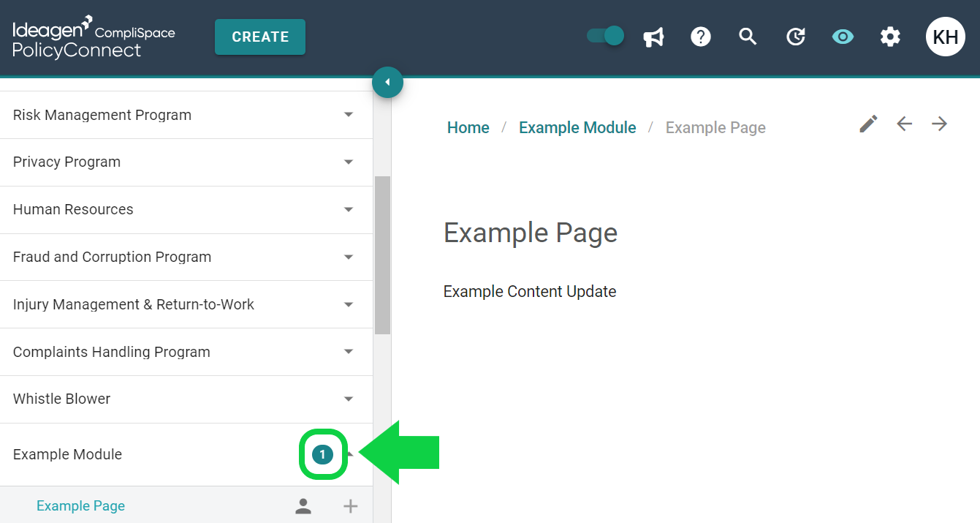
Task: Select Human Resources label
Action: pos(73,209)
